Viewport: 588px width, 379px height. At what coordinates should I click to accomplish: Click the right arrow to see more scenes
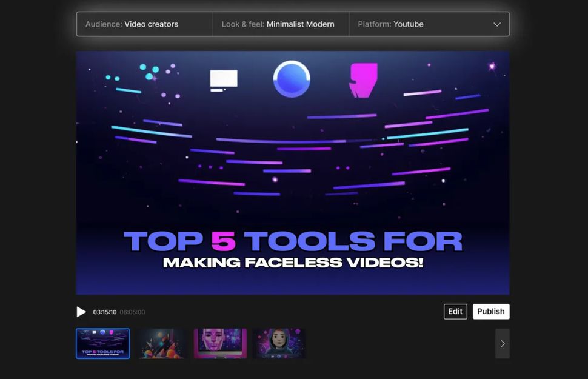[x=502, y=343]
